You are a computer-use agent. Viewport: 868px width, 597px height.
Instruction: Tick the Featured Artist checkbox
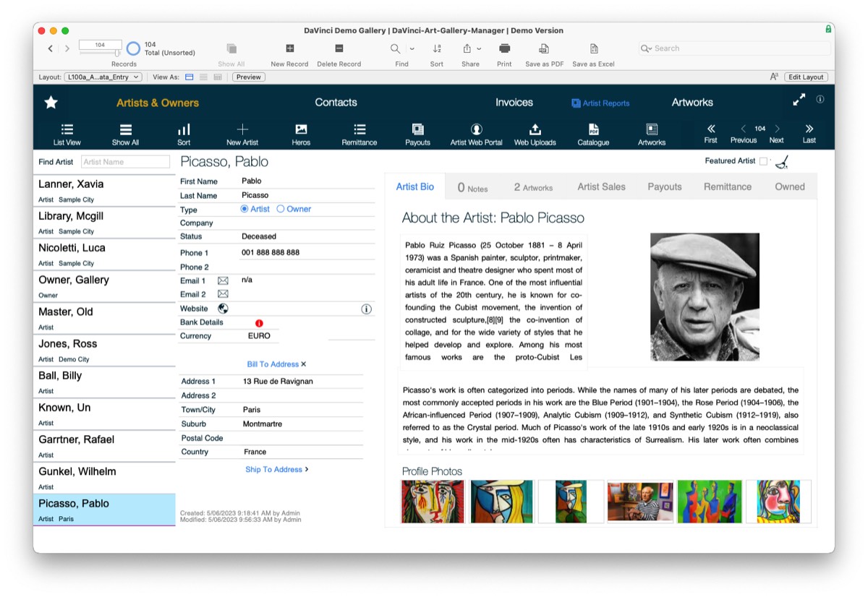click(763, 161)
